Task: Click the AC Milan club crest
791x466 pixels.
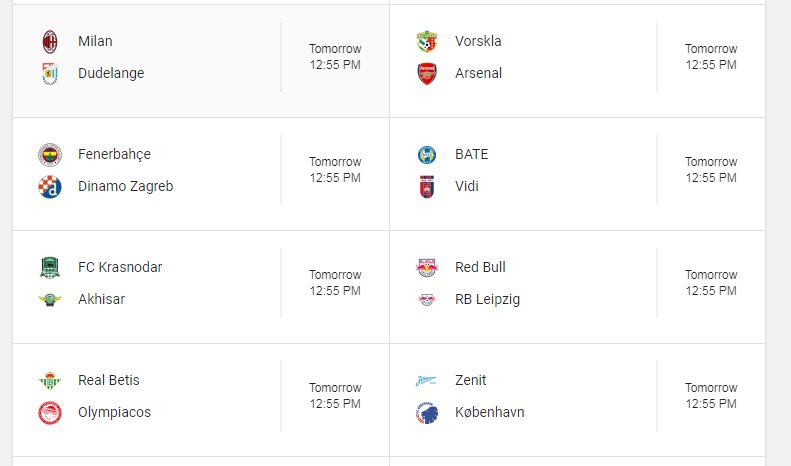Action: (50, 41)
